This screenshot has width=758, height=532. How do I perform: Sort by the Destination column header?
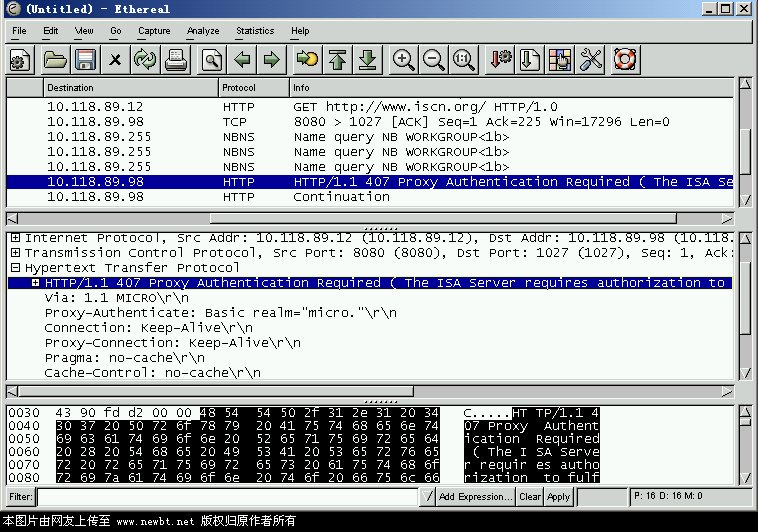point(131,88)
